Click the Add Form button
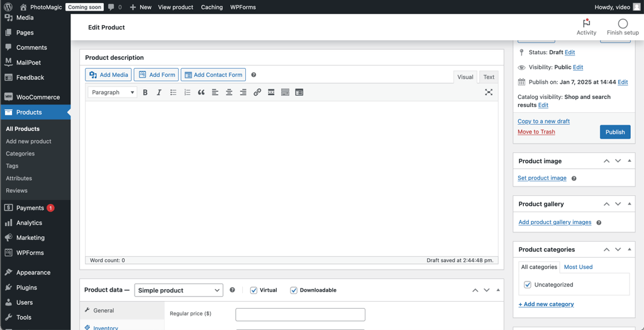Screen dimensions: 644x330 [x=156, y=75]
